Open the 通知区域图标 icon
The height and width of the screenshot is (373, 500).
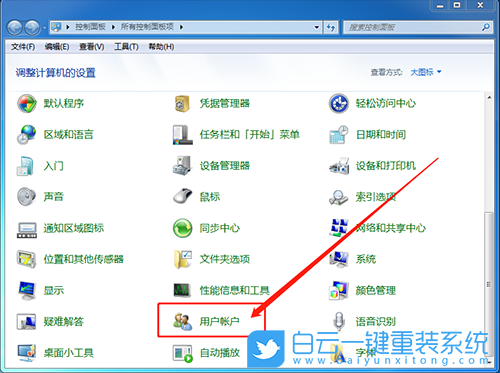(x=27, y=230)
